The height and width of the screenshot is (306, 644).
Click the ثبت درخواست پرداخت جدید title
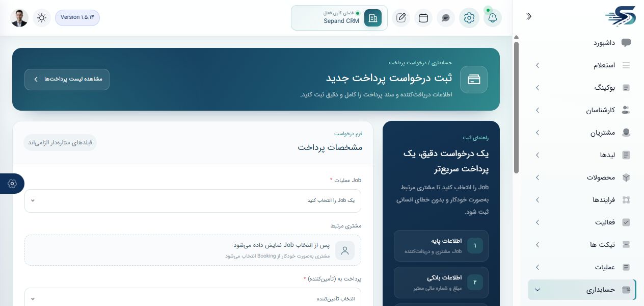pos(389,78)
